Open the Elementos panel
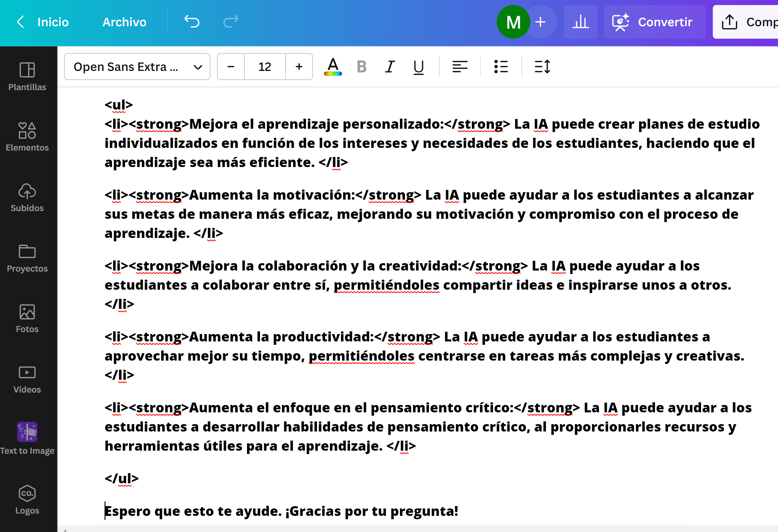Image resolution: width=778 pixels, height=532 pixels. coord(28,135)
